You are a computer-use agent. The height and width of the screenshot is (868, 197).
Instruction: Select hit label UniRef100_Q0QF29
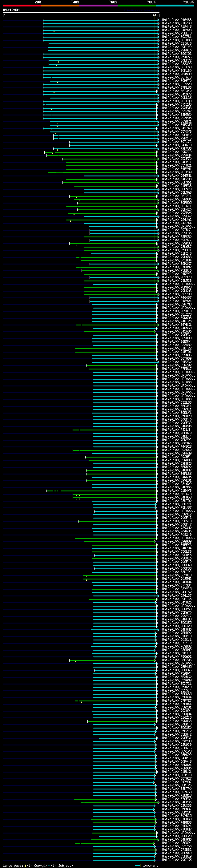[177, 836]
